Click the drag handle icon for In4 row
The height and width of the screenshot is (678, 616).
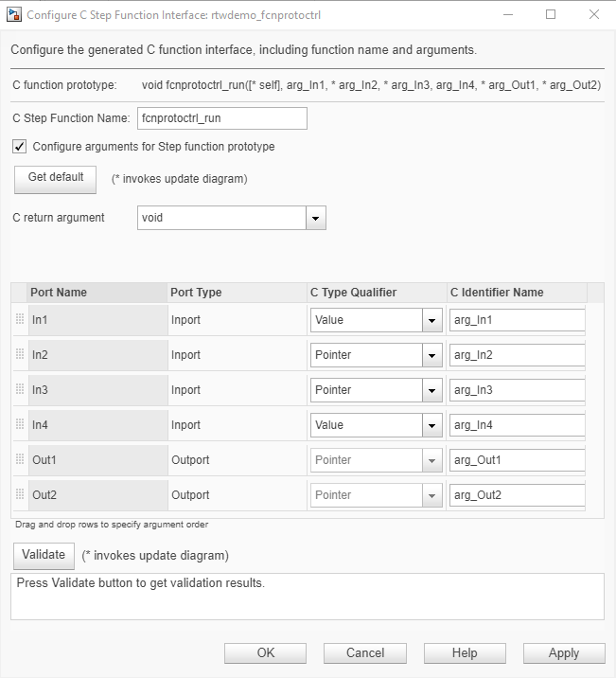[x=20, y=425]
